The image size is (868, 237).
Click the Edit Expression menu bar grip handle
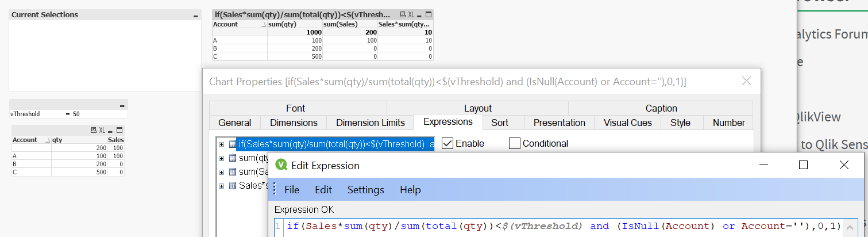[273, 189]
